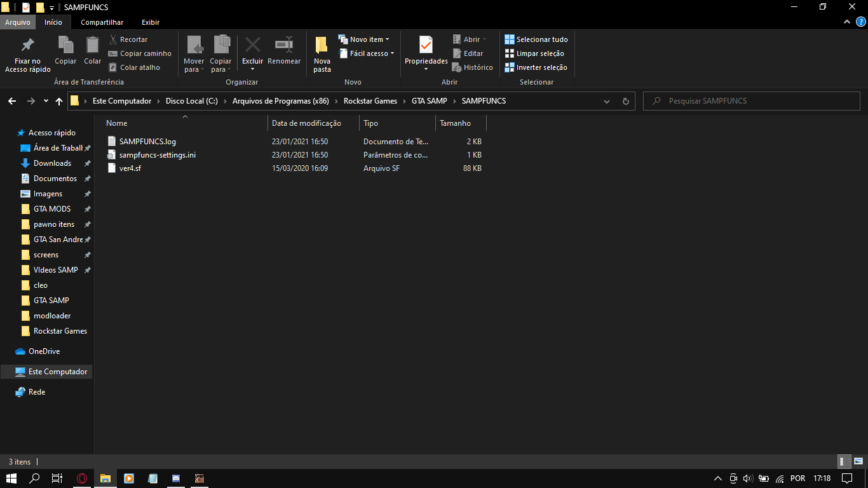This screenshot has width=868, height=488.
Task: Open Rede in the navigation pane
Action: pos(37,392)
